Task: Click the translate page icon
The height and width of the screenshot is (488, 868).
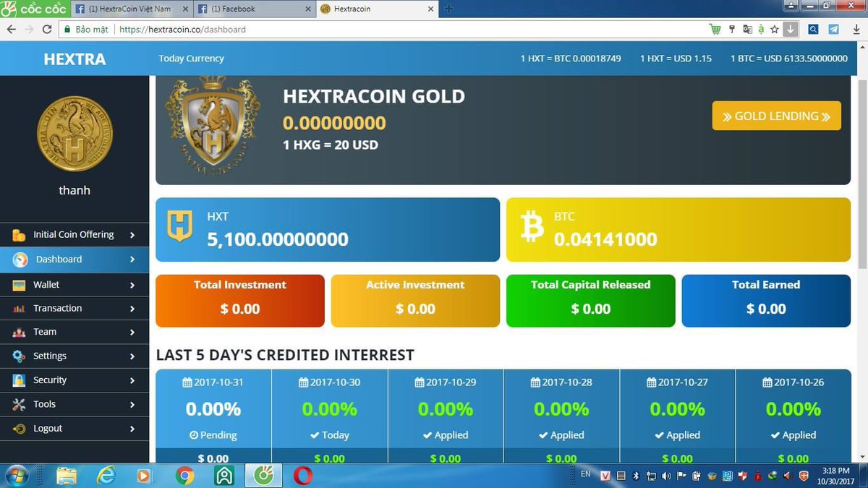Action: 747,30
